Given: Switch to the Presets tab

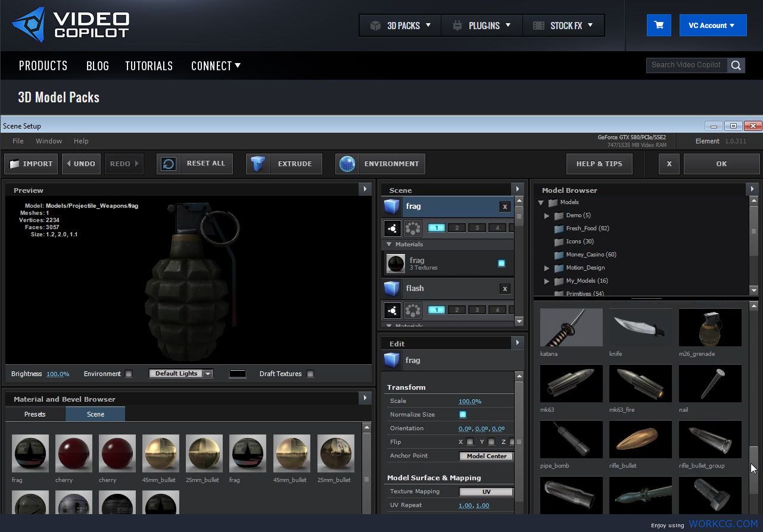Looking at the screenshot, I should coord(35,414).
